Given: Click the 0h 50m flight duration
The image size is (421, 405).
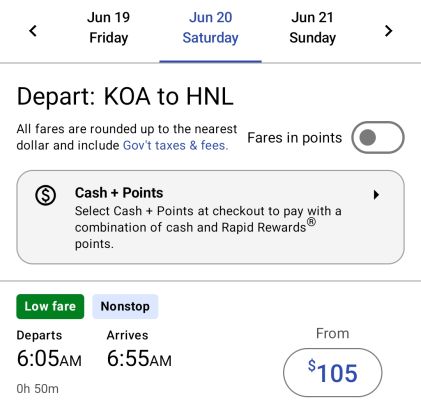Looking at the screenshot, I should [x=37, y=389].
